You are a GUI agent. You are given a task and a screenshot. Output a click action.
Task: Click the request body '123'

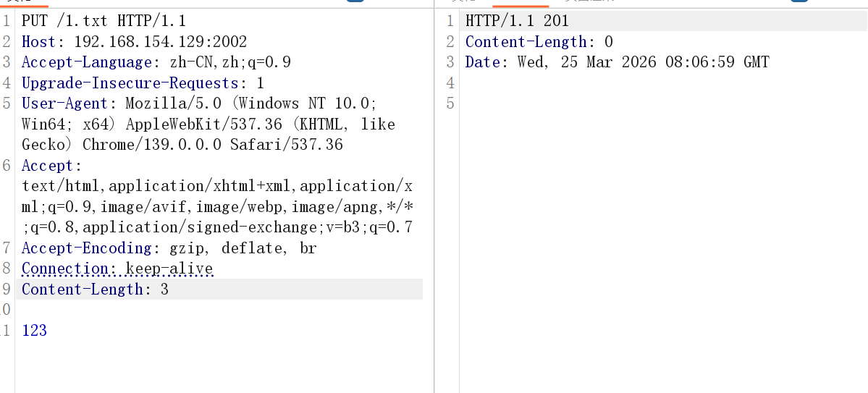pos(34,331)
